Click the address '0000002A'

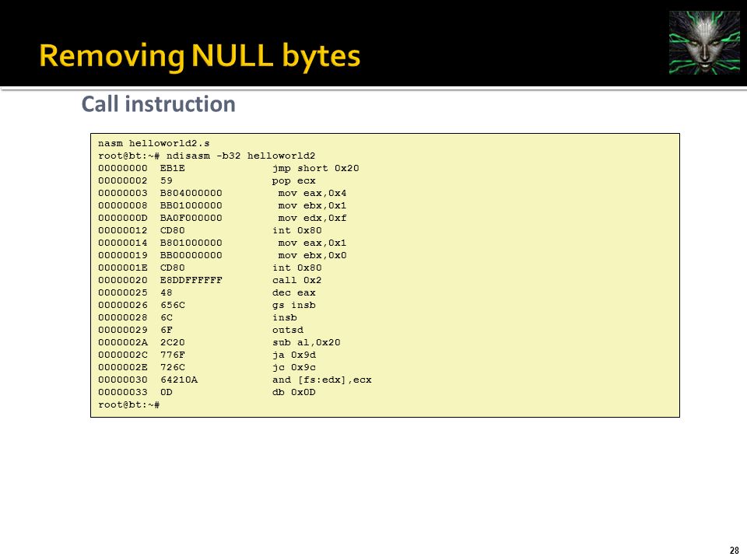[x=123, y=342]
